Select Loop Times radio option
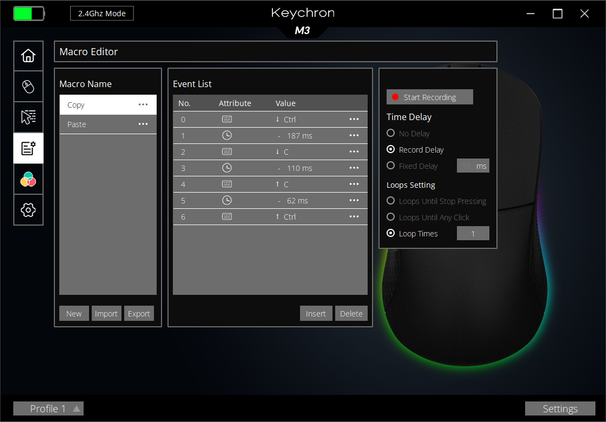 pos(391,233)
